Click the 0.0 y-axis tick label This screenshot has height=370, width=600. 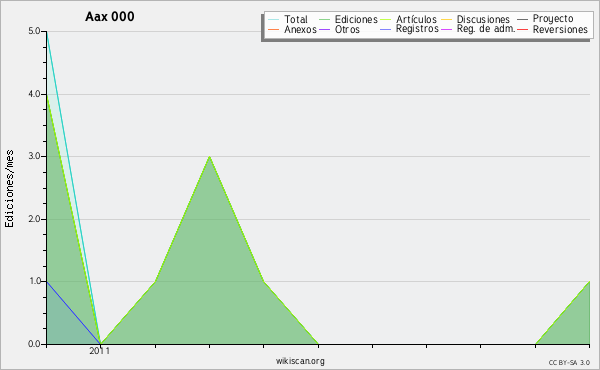point(34,344)
